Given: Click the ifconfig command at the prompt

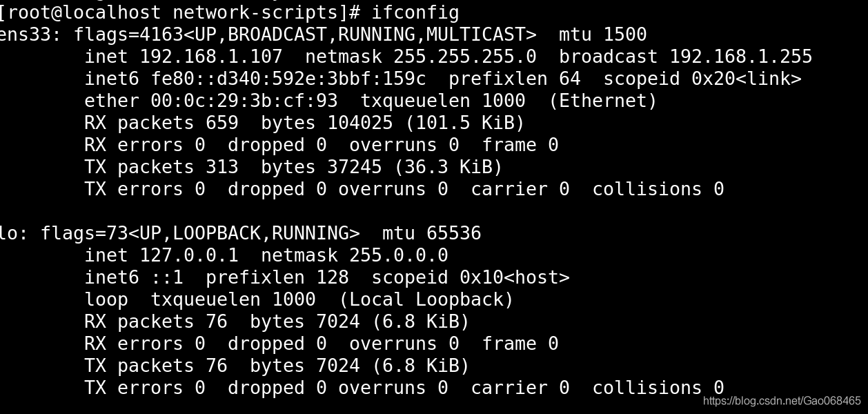Looking at the screenshot, I should point(415,12).
